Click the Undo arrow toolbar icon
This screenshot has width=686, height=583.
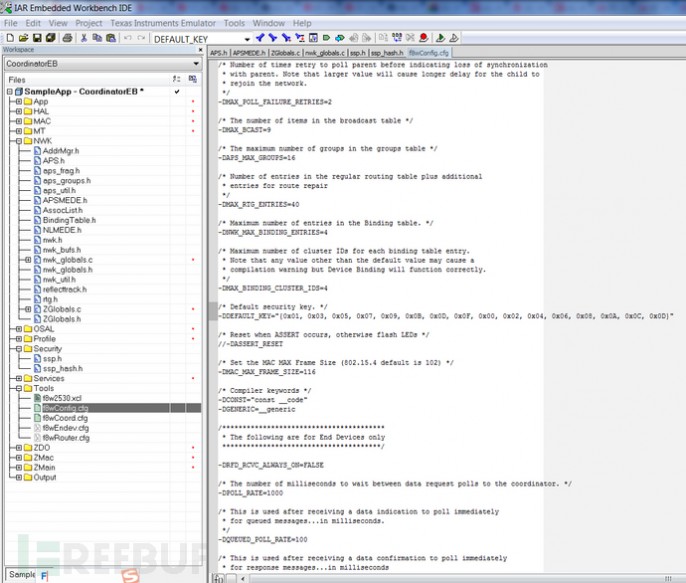126,38
